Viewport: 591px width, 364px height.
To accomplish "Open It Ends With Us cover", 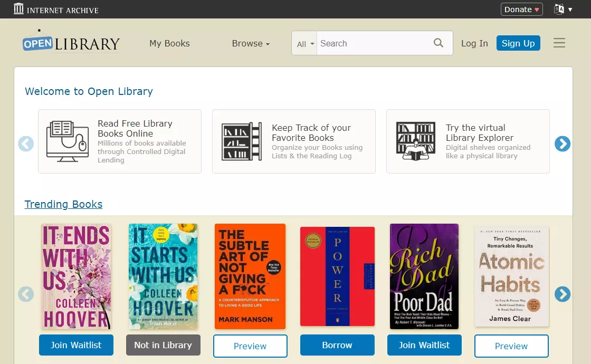I will click(x=76, y=276).
